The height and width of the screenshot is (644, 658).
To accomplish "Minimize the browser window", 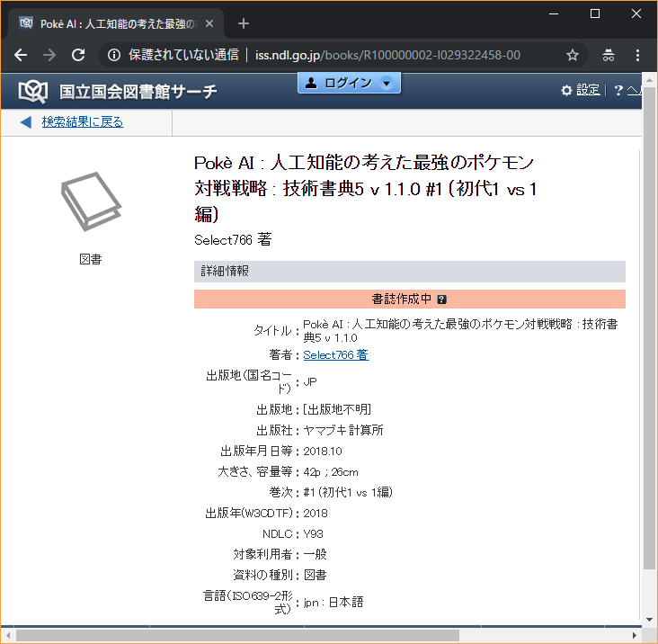I will (x=554, y=13).
